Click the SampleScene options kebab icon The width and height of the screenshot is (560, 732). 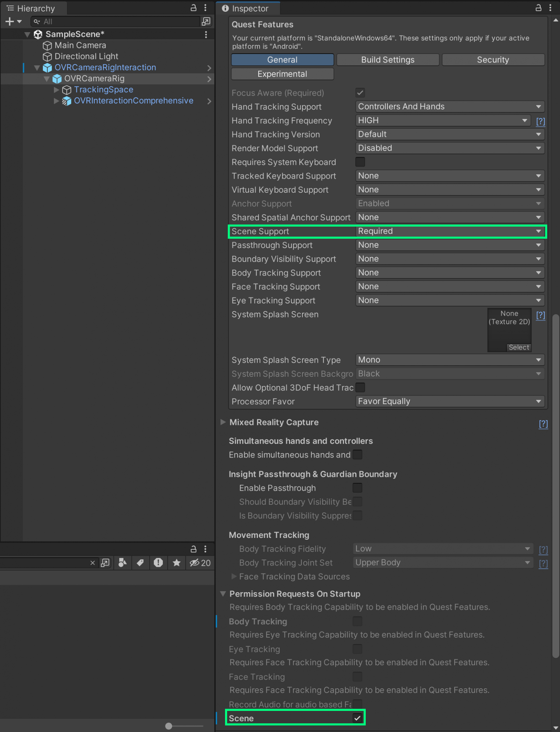tap(206, 34)
